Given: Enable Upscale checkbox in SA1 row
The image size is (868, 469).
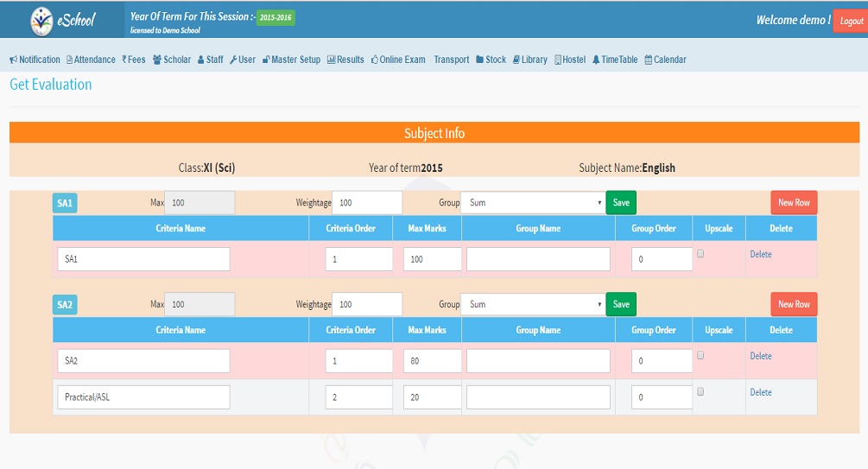Looking at the screenshot, I should (x=700, y=254).
